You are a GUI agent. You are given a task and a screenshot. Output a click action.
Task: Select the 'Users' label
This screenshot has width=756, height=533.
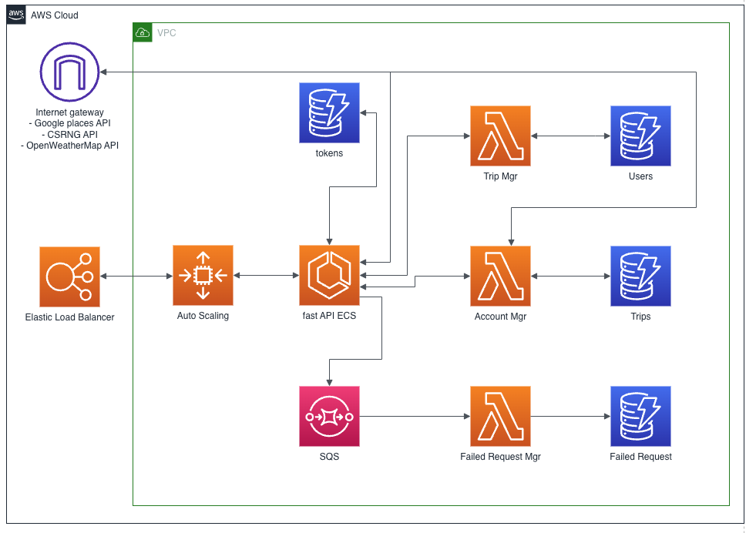coord(640,176)
